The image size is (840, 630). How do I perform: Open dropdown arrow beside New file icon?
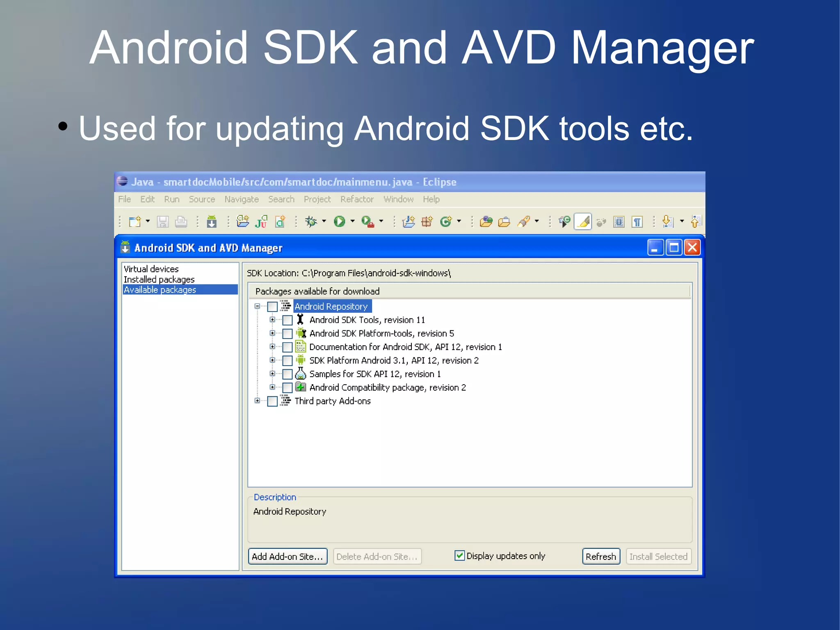coord(148,221)
